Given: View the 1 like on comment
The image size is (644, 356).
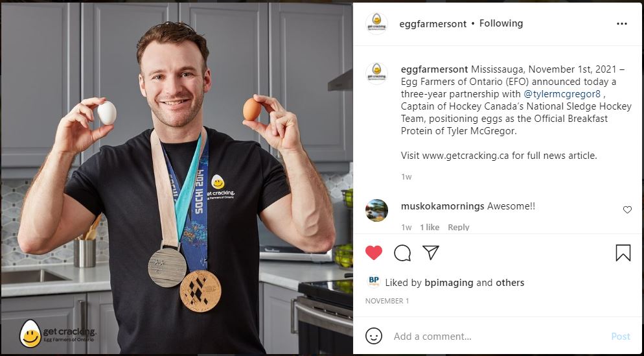Looking at the screenshot, I should 429,227.
